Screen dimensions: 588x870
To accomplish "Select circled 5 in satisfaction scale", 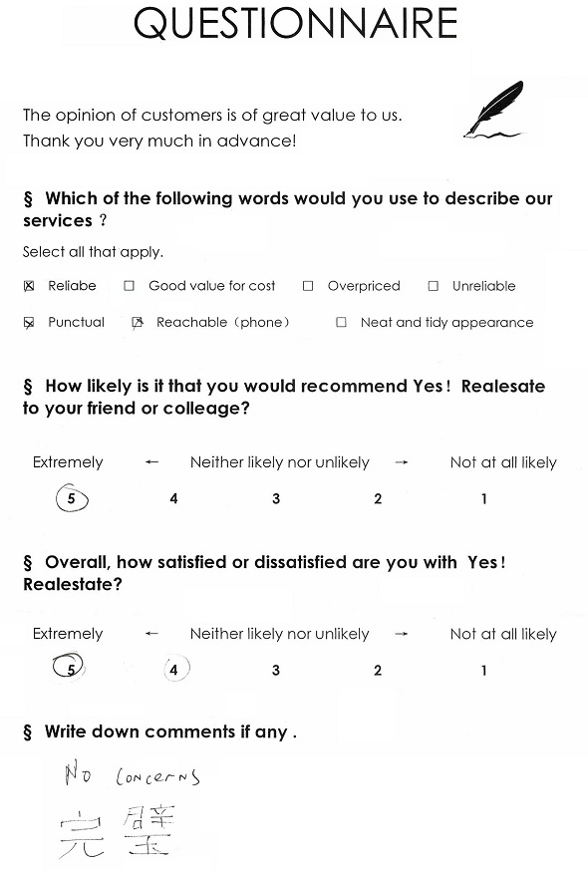I will [x=68, y=667].
